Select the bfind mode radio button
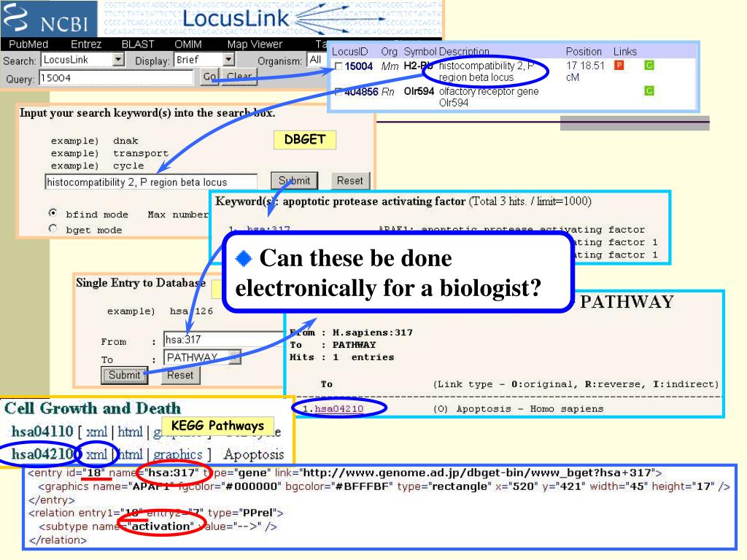This screenshot has width=747, height=560. tap(53, 212)
